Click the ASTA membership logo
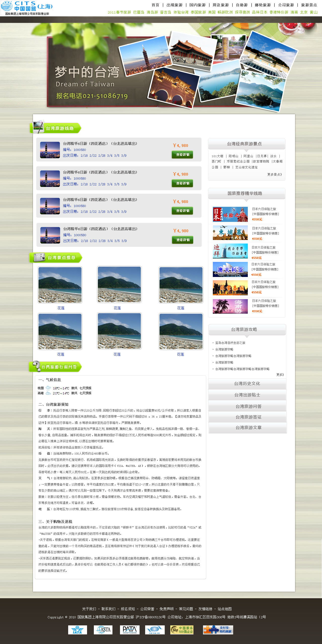 (103, 630)
